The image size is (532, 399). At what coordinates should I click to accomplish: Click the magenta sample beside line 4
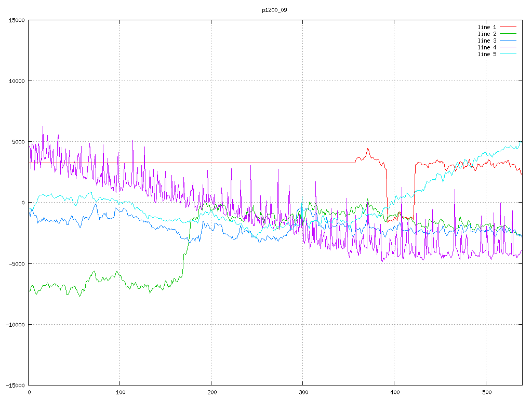tap(508, 47)
